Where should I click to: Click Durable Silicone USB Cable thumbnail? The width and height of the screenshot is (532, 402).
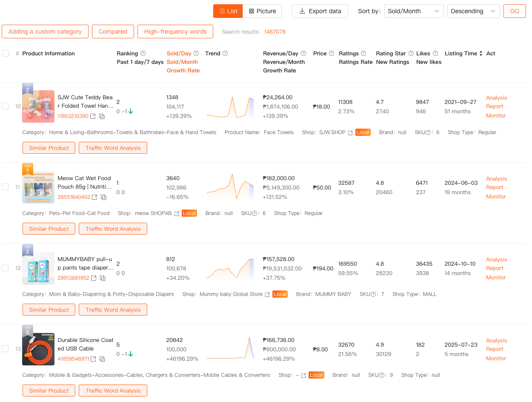38,349
